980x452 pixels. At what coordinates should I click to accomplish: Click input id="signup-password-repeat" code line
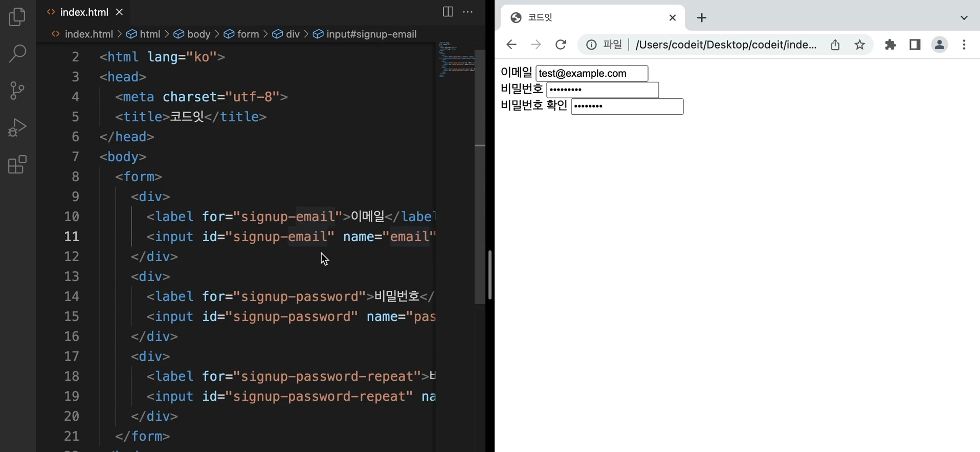click(x=291, y=396)
